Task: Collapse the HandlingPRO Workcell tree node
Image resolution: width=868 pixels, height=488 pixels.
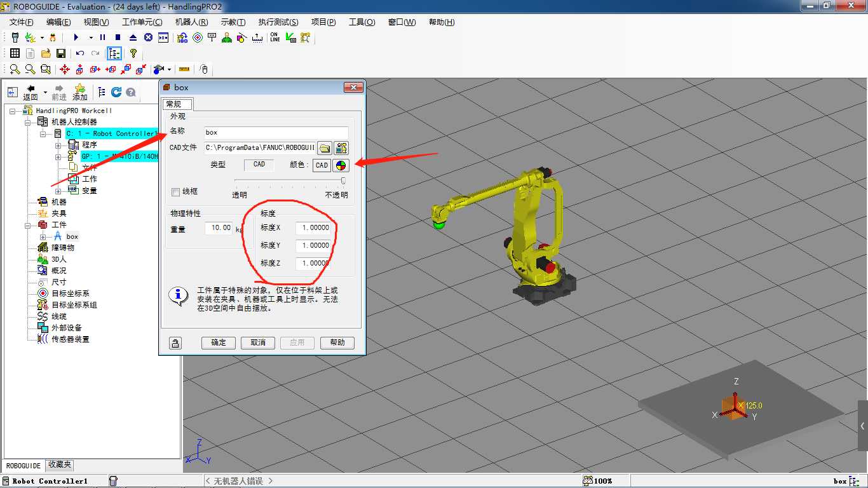Action: tap(13, 111)
